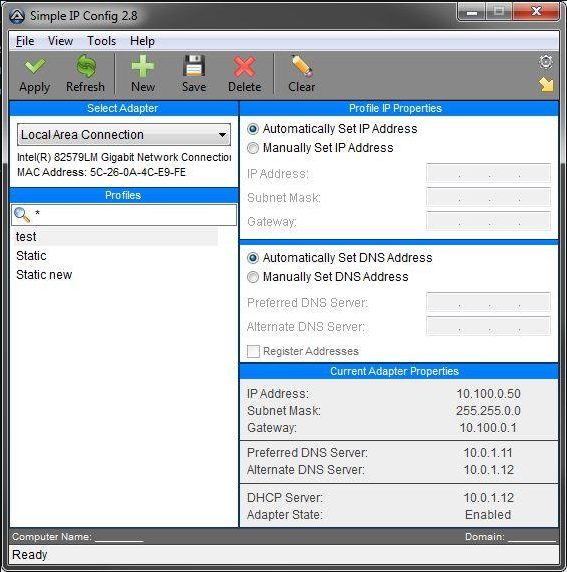The height and width of the screenshot is (572, 567).
Task: Select Automatically Set DNS Address
Action: [x=253, y=258]
